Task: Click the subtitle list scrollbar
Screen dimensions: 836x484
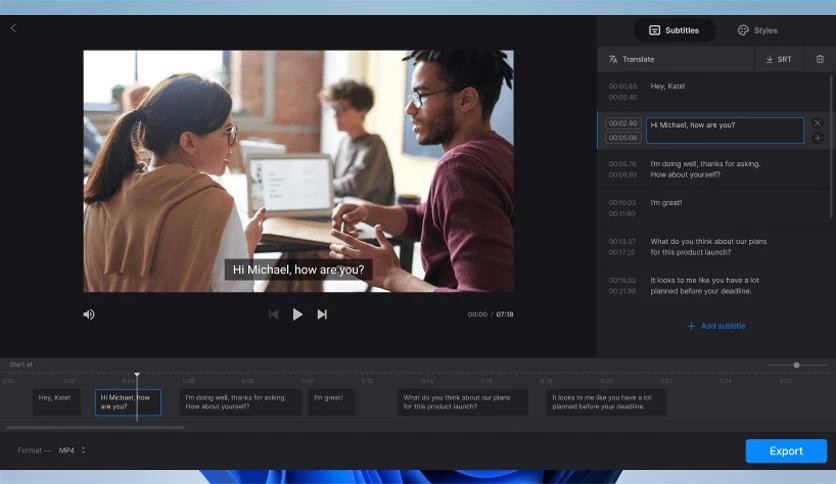Action: click(x=831, y=146)
